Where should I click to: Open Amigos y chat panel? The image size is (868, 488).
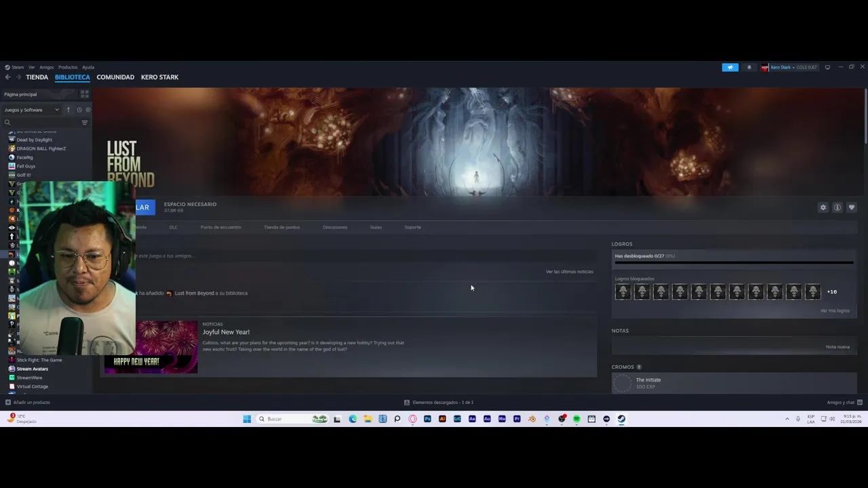pos(844,403)
